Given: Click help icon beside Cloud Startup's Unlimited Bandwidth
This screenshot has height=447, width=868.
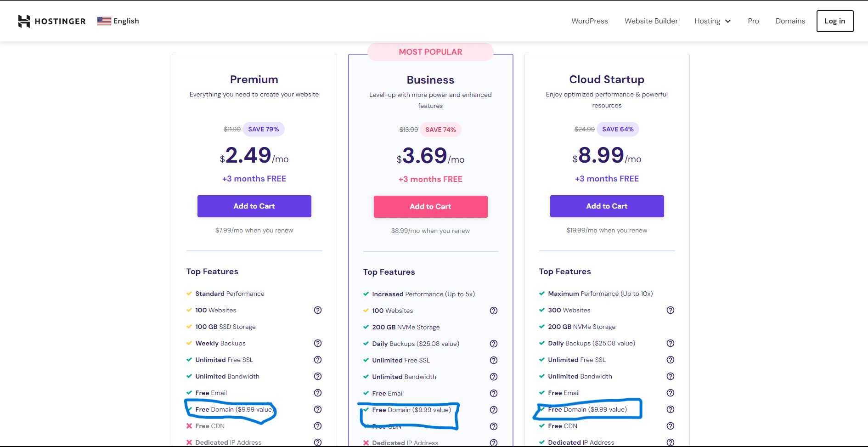Looking at the screenshot, I should pos(670,376).
